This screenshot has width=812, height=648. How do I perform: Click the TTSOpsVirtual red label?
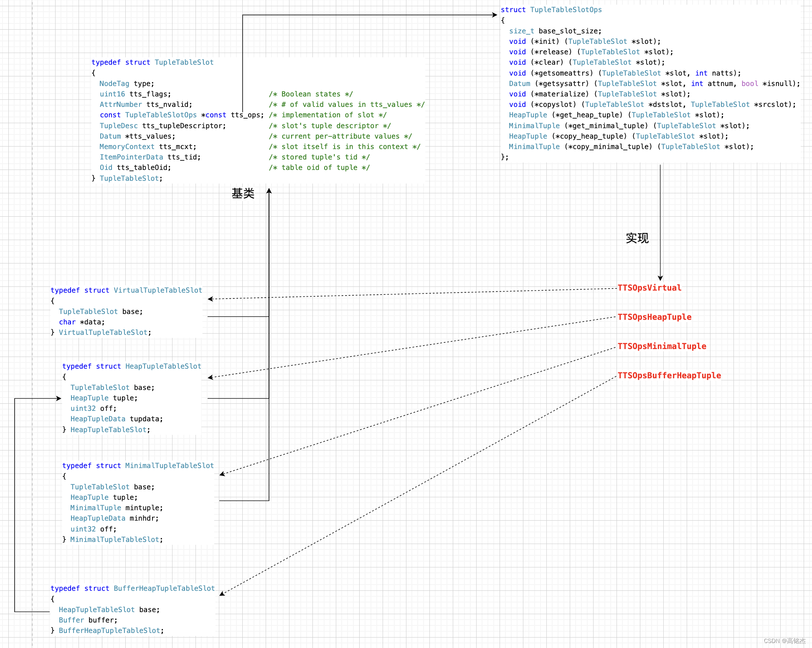(649, 288)
